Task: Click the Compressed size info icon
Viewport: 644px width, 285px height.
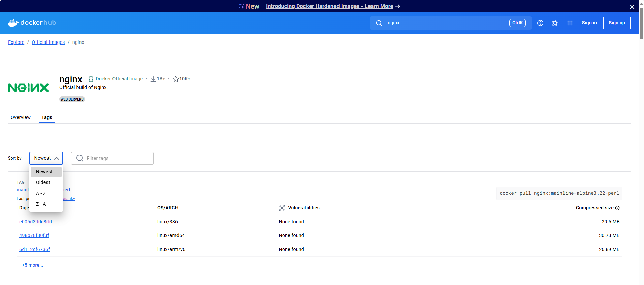Action: pos(617,208)
